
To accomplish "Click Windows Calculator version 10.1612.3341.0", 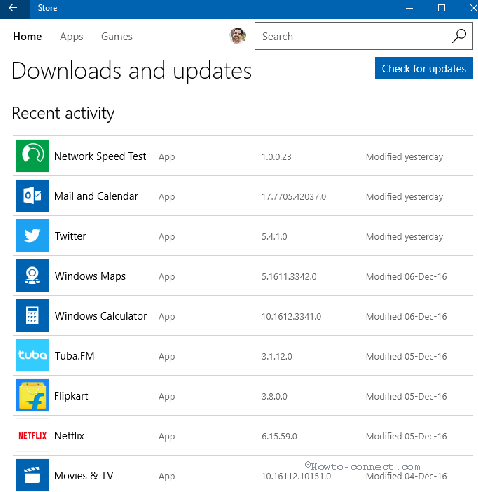I will point(291,317).
